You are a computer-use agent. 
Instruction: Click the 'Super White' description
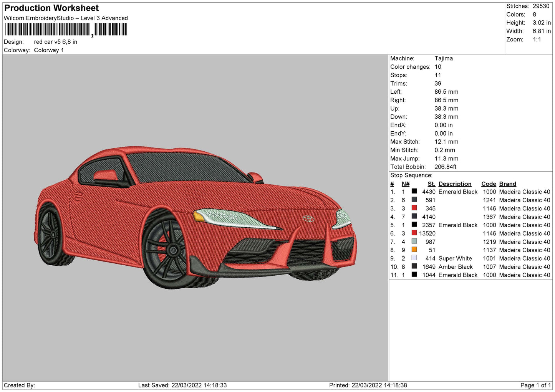click(455, 259)
